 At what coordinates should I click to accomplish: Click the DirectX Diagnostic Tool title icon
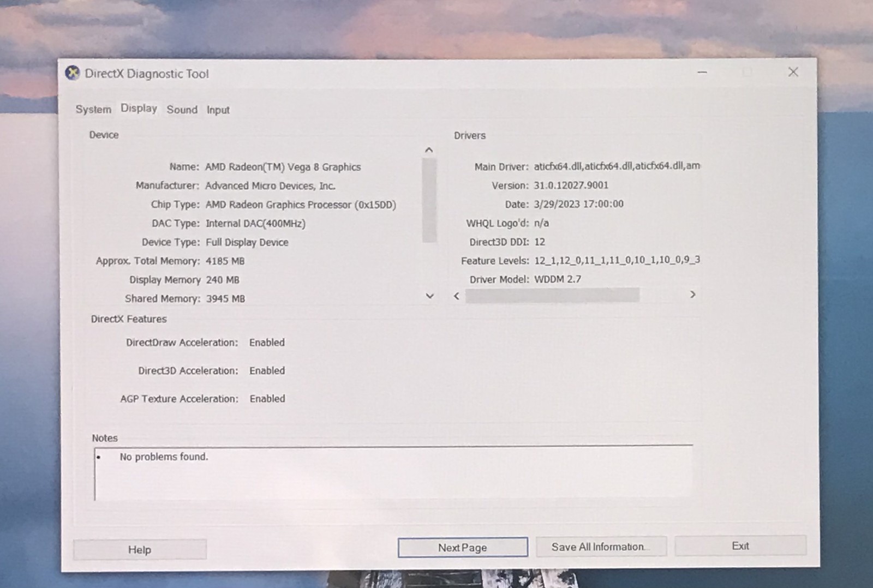click(x=72, y=73)
